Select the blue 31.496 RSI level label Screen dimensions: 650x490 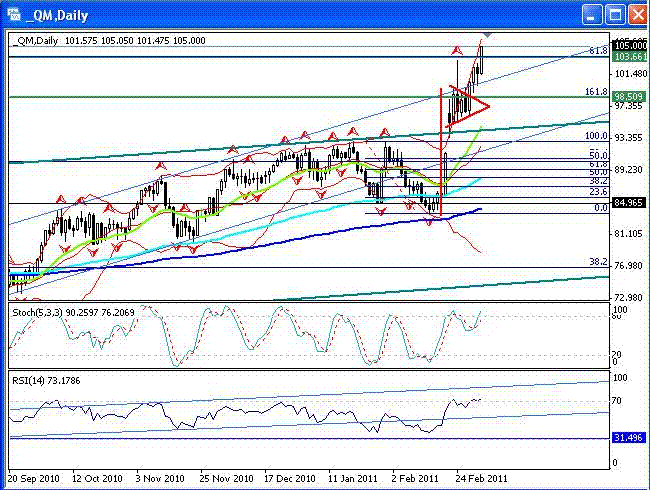[x=628, y=437]
